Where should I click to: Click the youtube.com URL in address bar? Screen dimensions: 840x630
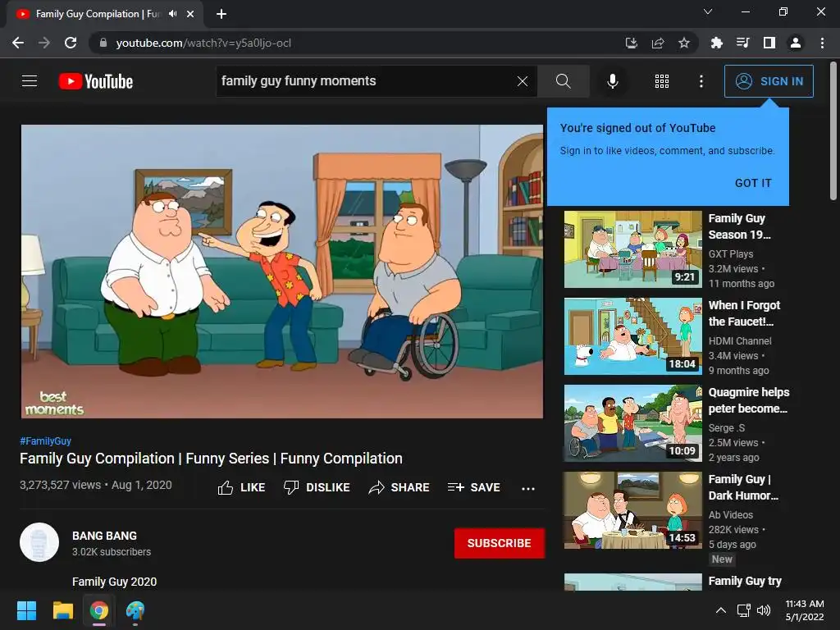tap(203, 43)
